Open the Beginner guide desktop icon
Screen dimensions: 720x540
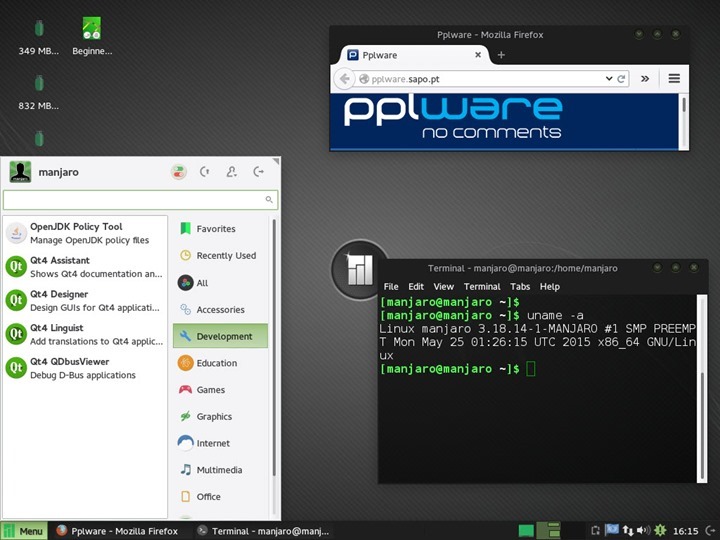(92, 38)
